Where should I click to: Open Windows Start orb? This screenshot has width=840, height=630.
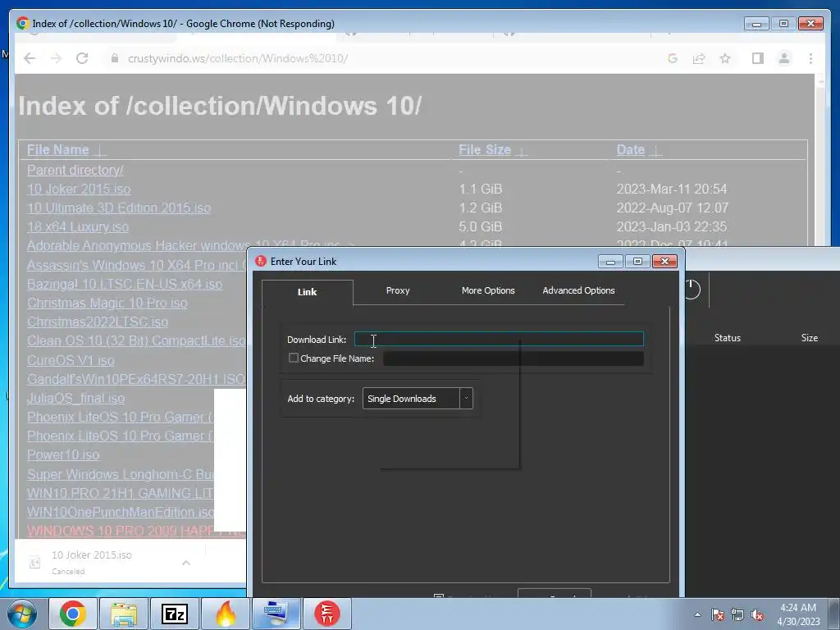coord(21,614)
